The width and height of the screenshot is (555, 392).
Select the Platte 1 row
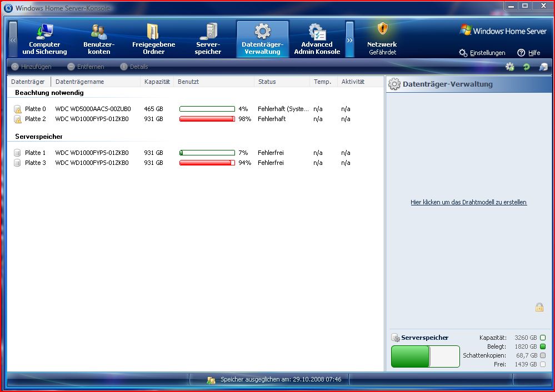196,153
